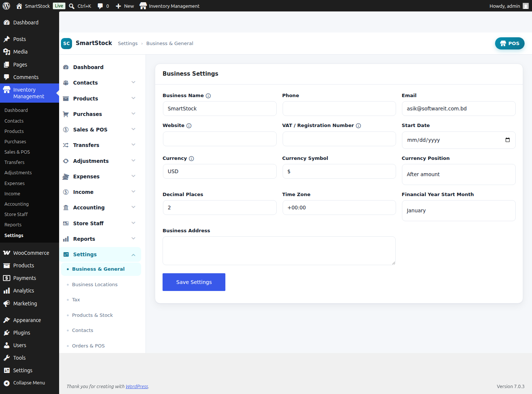The width and height of the screenshot is (532, 394).
Task: Follow the WordPress link in footer
Action: pyautogui.click(x=137, y=387)
